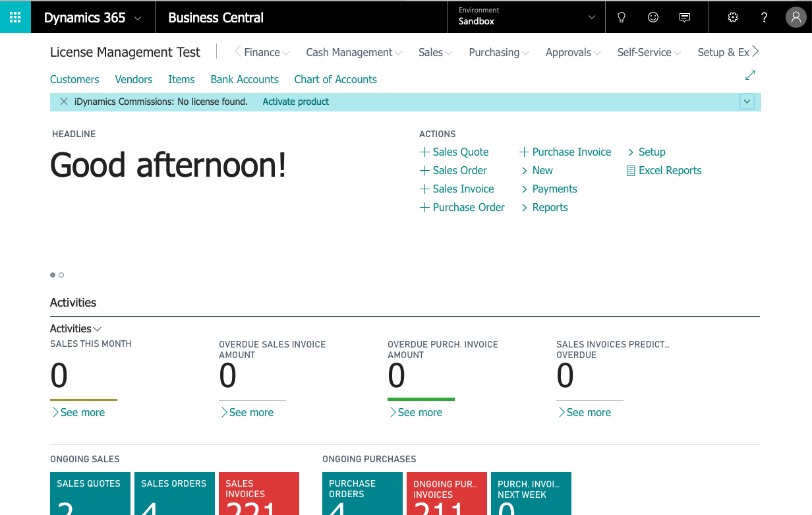Click the Excel Reports document icon

point(631,170)
